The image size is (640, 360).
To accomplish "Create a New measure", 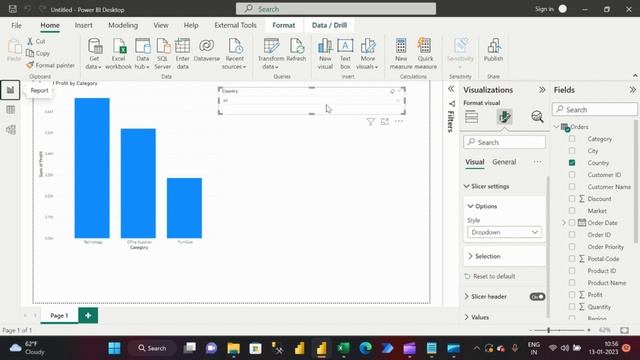I will (401, 53).
